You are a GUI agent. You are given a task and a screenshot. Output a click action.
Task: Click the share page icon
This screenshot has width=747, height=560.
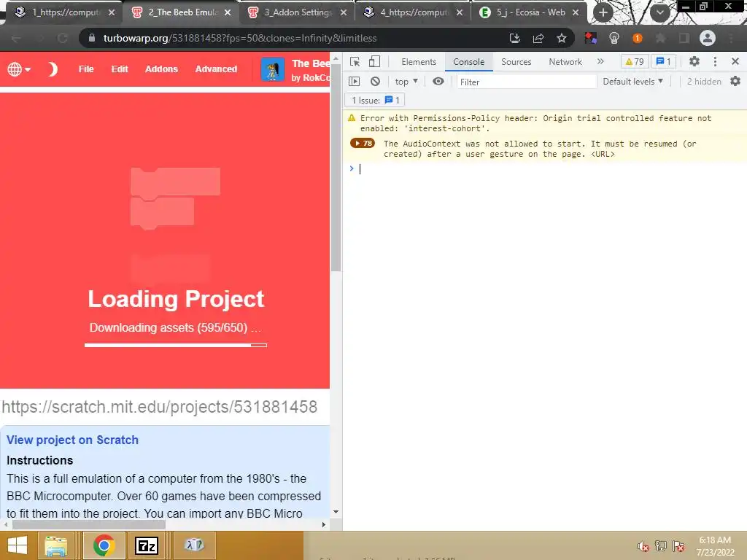538,38
